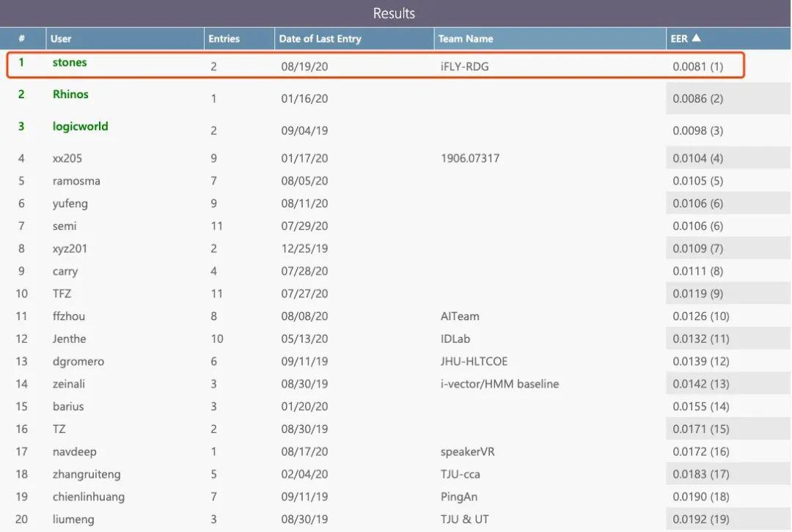Click team name PingAn

(x=458, y=497)
